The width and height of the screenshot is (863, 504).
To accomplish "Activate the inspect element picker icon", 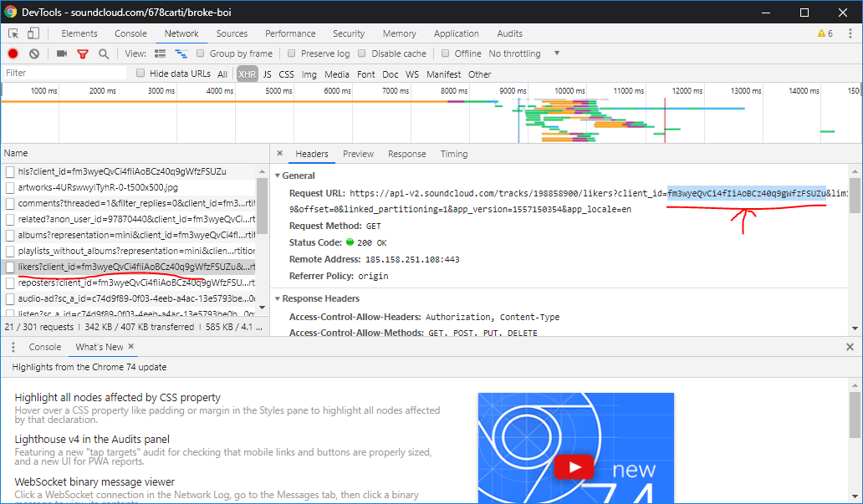I will 13,33.
